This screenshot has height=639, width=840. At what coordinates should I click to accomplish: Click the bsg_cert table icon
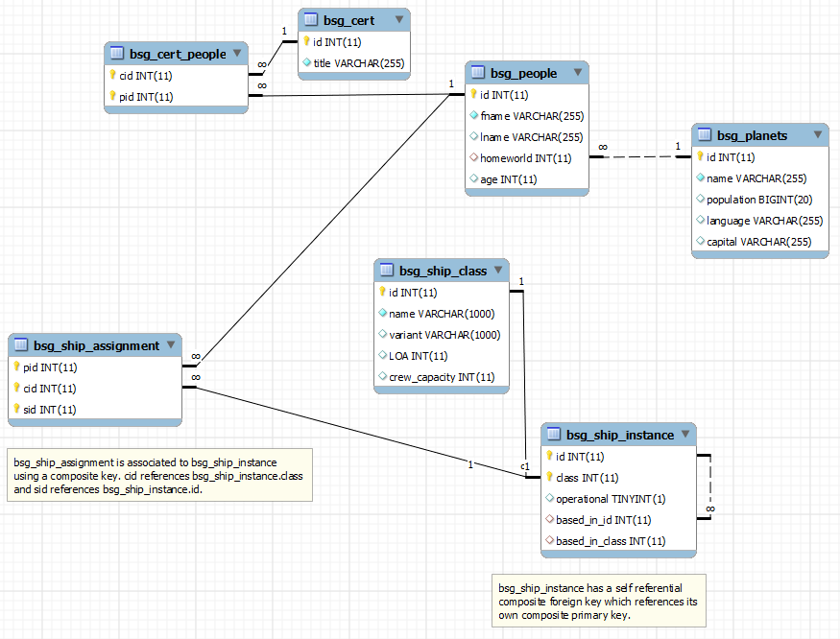point(311,20)
